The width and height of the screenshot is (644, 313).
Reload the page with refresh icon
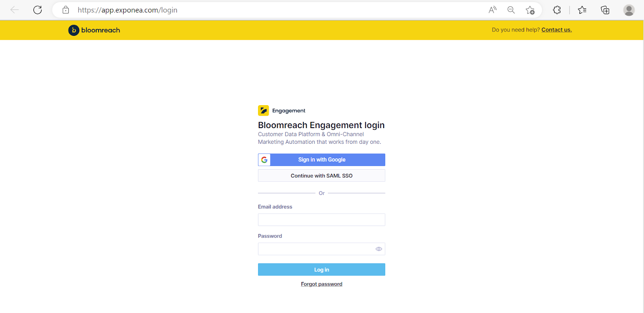[x=37, y=10]
